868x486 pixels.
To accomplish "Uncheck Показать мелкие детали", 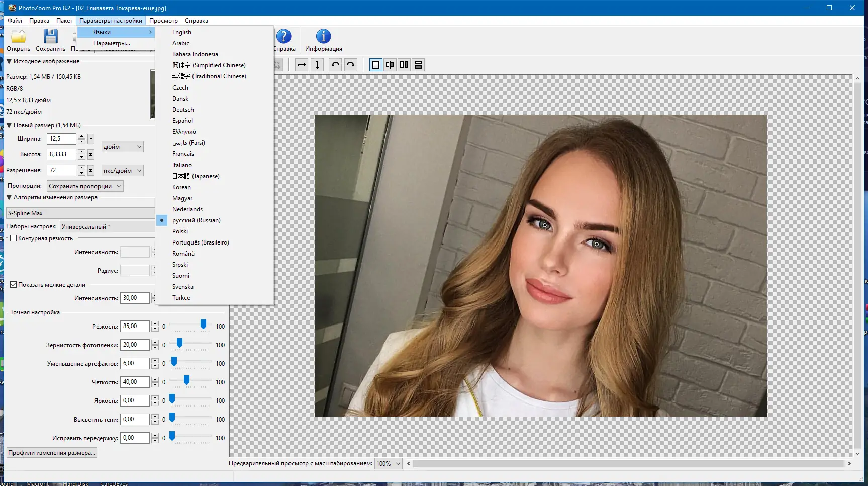I will [14, 285].
